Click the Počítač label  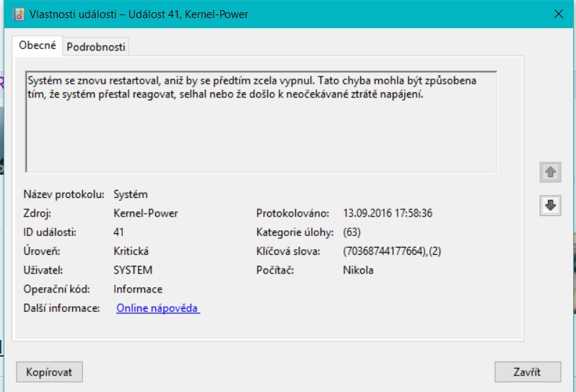[x=275, y=270]
